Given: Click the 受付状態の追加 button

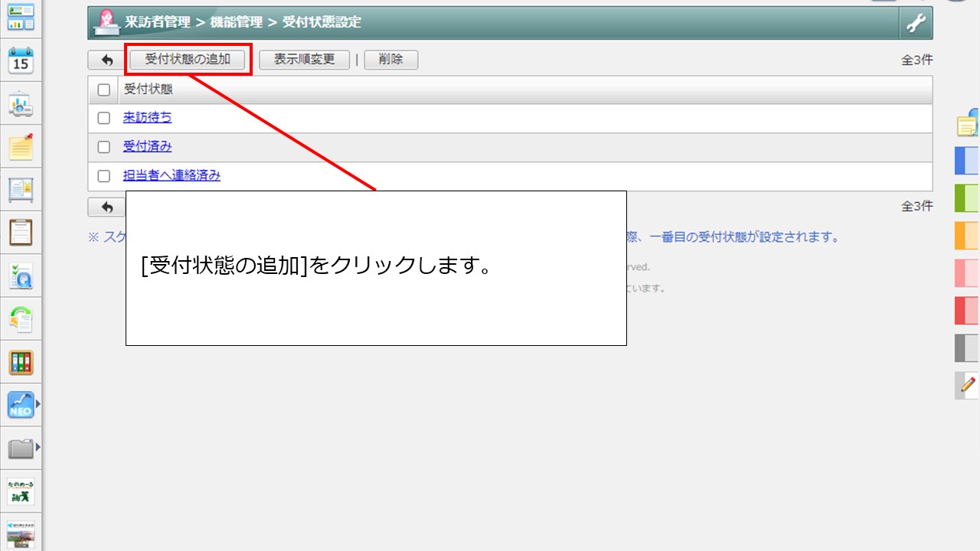Looking at the screenshot, I should pyautogui.click(x=188, y=60).
